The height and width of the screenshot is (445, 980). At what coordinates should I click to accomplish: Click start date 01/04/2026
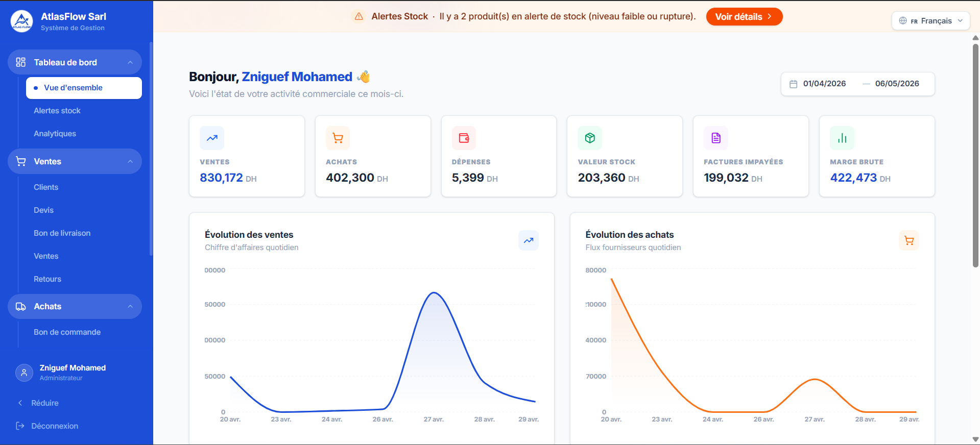pos(824,84)
